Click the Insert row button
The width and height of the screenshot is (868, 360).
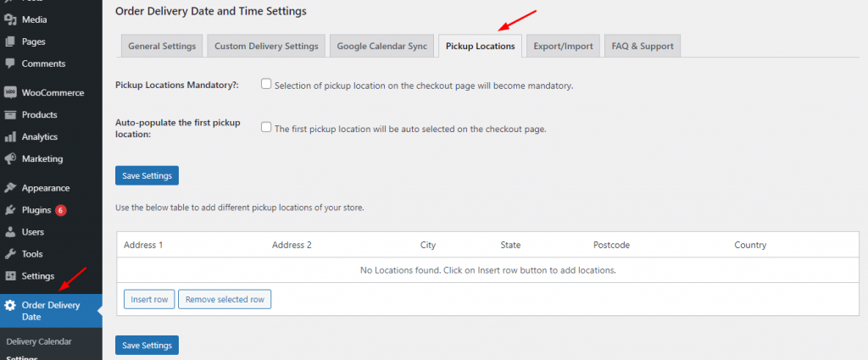tap(149, 299)
